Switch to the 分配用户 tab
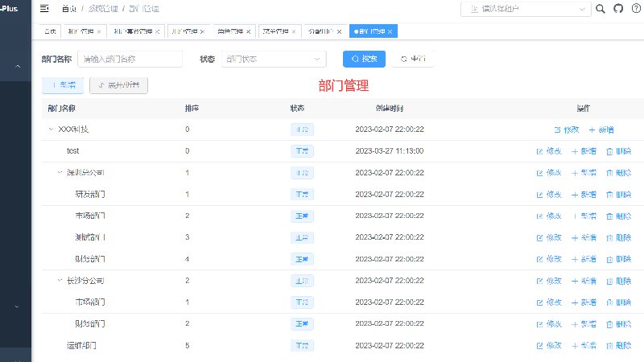 click(320, 31)
